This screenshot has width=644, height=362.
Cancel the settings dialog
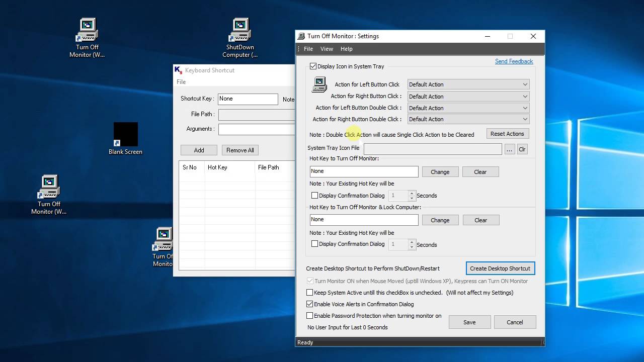515,322
